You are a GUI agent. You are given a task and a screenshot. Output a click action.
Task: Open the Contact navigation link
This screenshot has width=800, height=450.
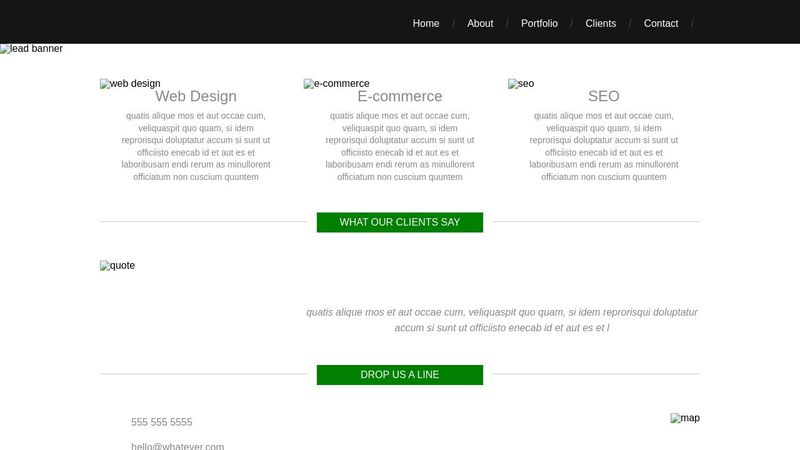pos(660,23)
